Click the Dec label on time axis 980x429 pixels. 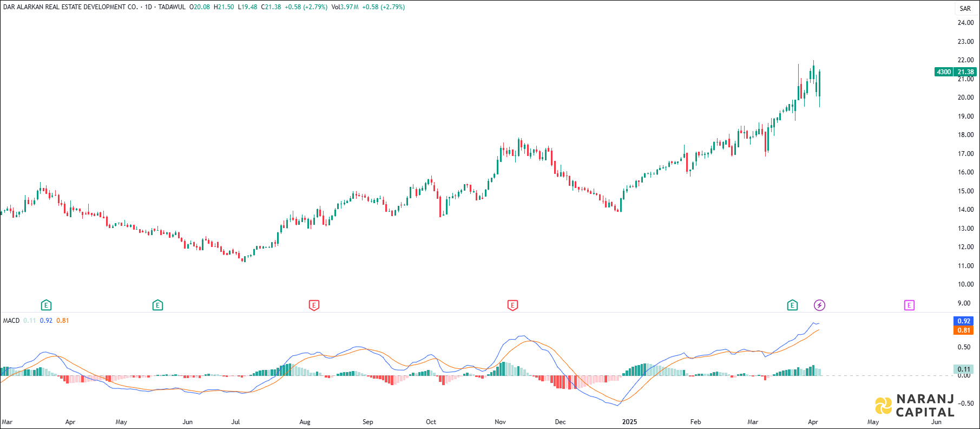[x=560, y=422]
